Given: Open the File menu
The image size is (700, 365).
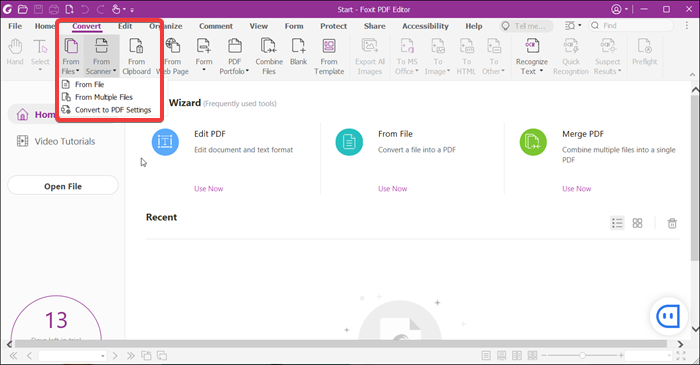Looking at the screenshot, I should [x=15, y=26].
